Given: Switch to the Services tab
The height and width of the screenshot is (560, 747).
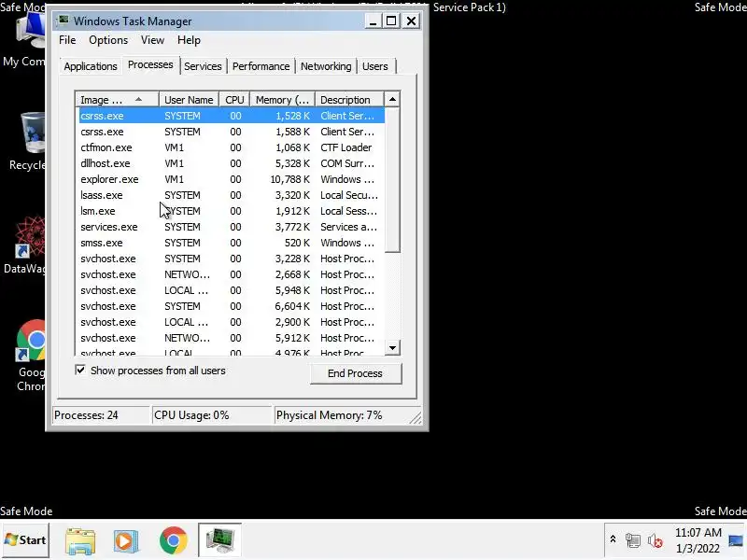Looking at the screenshot, I should [x=203, y=66].
